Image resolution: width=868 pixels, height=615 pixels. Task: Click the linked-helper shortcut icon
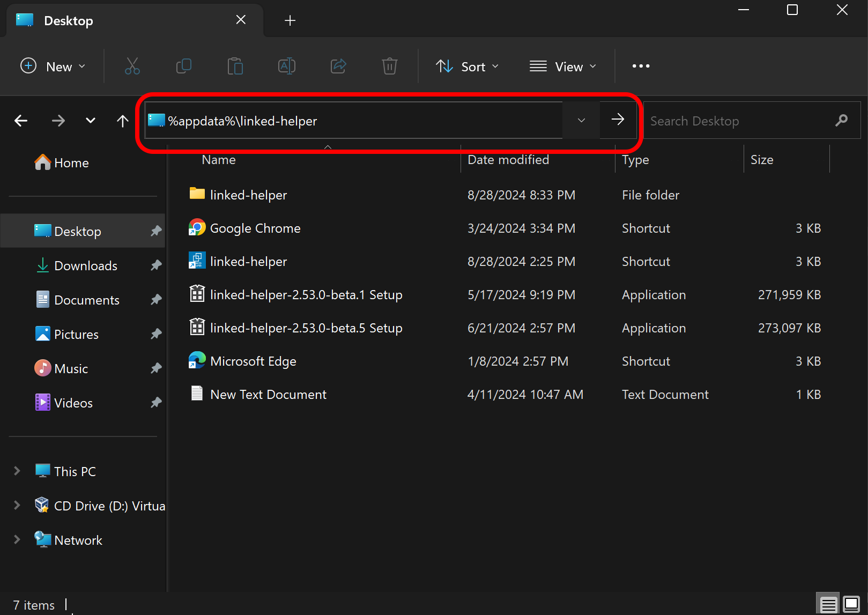click(197, 261)
